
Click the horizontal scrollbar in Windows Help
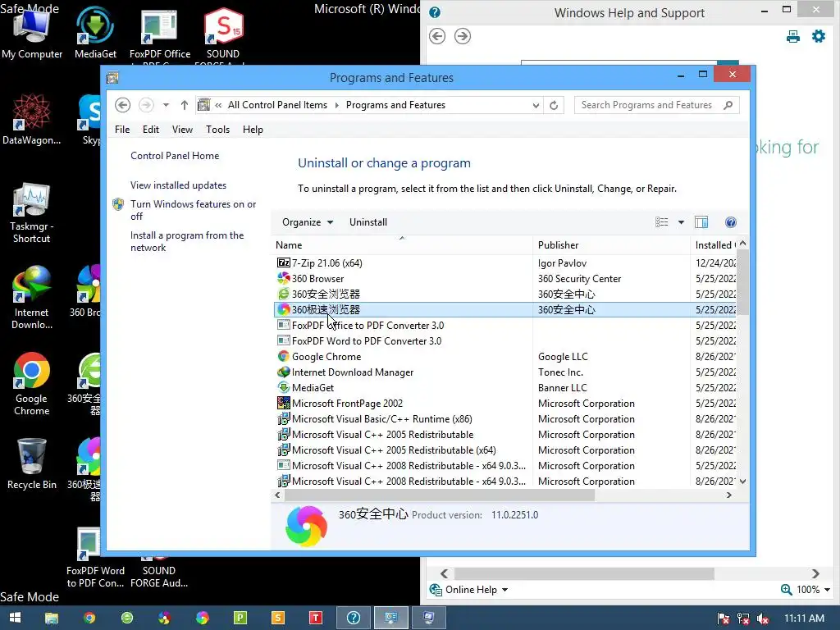[584, 573]
